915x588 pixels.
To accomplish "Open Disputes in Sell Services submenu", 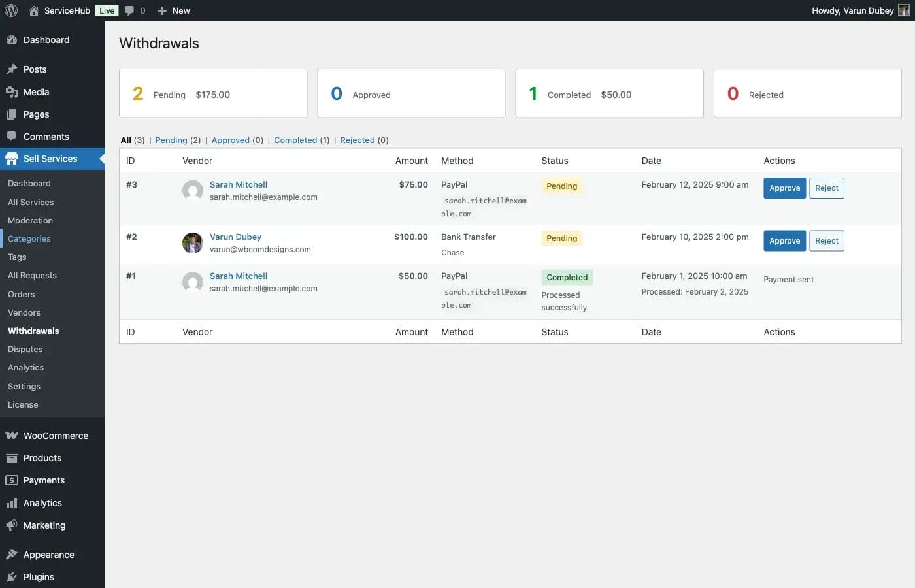I will coord(25,350).
